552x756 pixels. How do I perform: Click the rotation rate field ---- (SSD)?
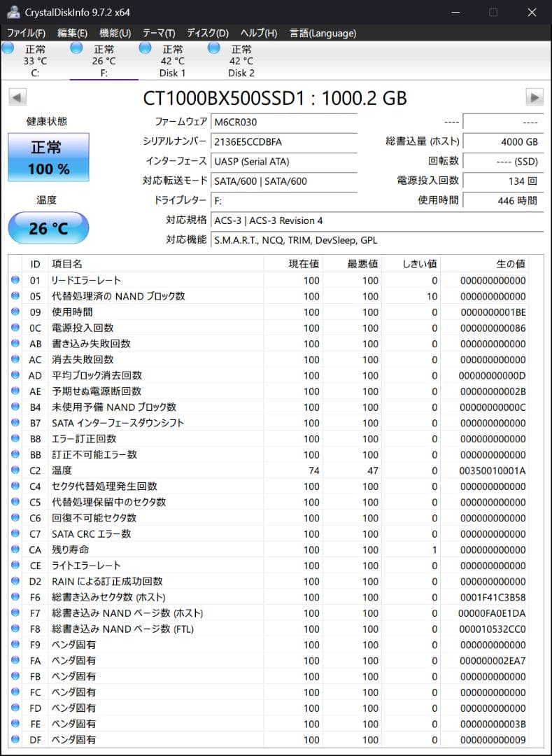503,162
